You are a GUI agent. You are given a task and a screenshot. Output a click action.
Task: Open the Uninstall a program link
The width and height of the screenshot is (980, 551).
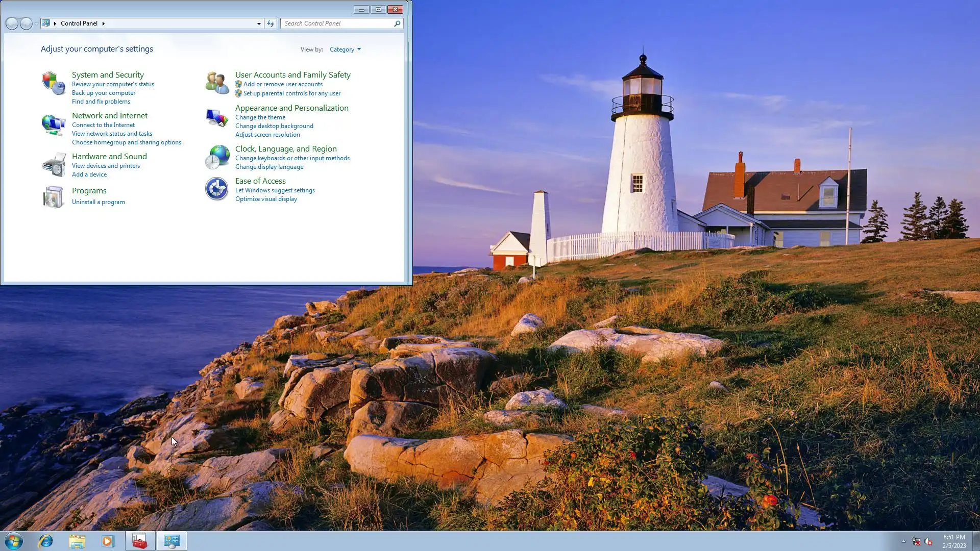coord(99,202)
